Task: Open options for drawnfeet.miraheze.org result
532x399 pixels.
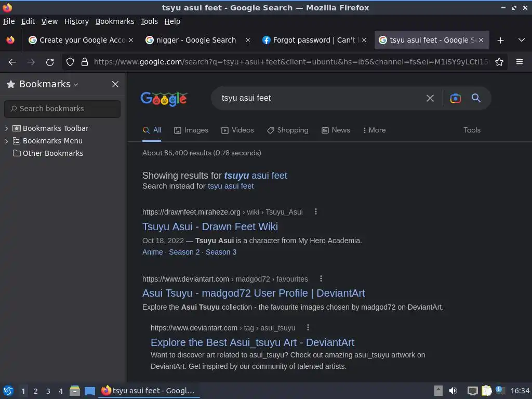Action: (316, 212)
